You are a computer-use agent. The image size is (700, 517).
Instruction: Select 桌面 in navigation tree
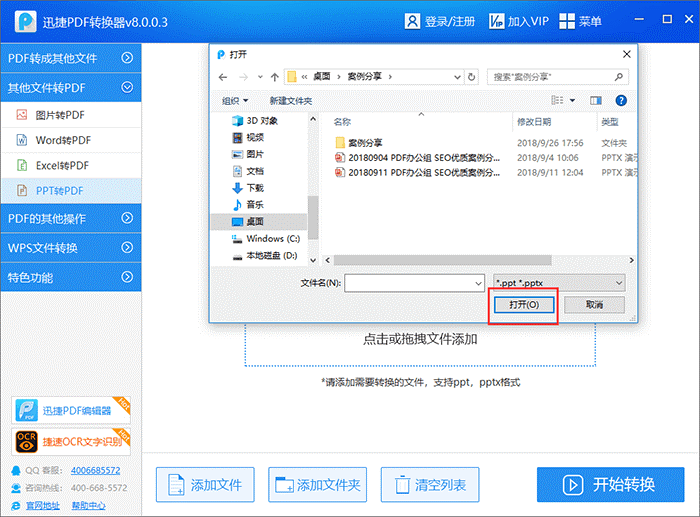coord(259,221)
